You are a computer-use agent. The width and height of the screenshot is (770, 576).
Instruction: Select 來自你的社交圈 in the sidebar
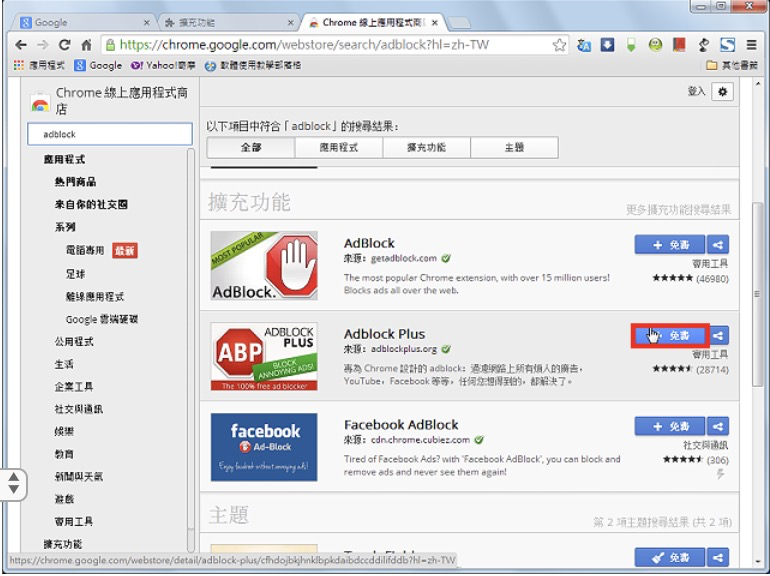[91, 205]
